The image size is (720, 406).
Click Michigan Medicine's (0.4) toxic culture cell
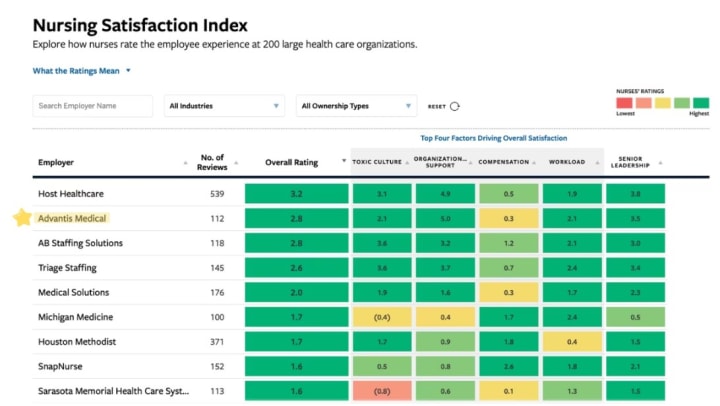tap(382, 317)
